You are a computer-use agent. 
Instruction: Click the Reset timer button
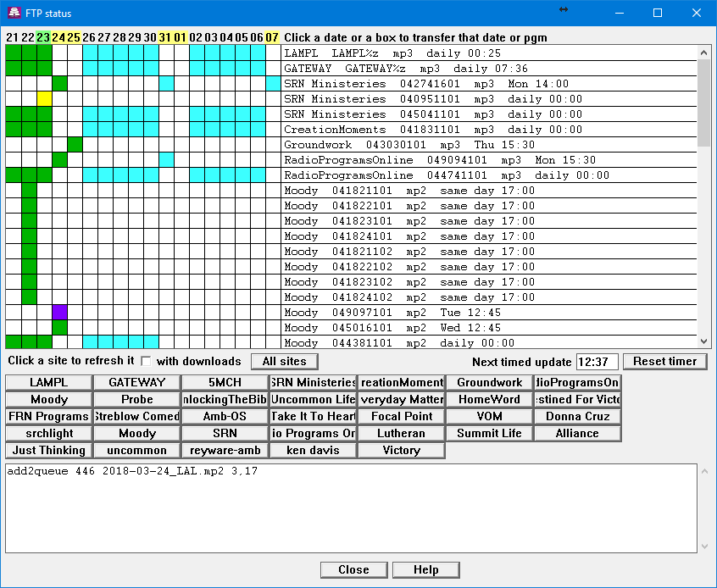click(664, 361)
